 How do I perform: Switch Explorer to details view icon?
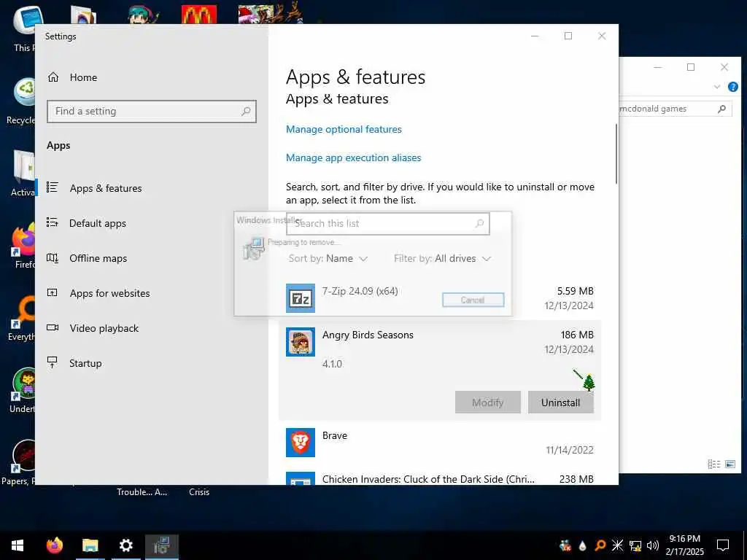713,464
